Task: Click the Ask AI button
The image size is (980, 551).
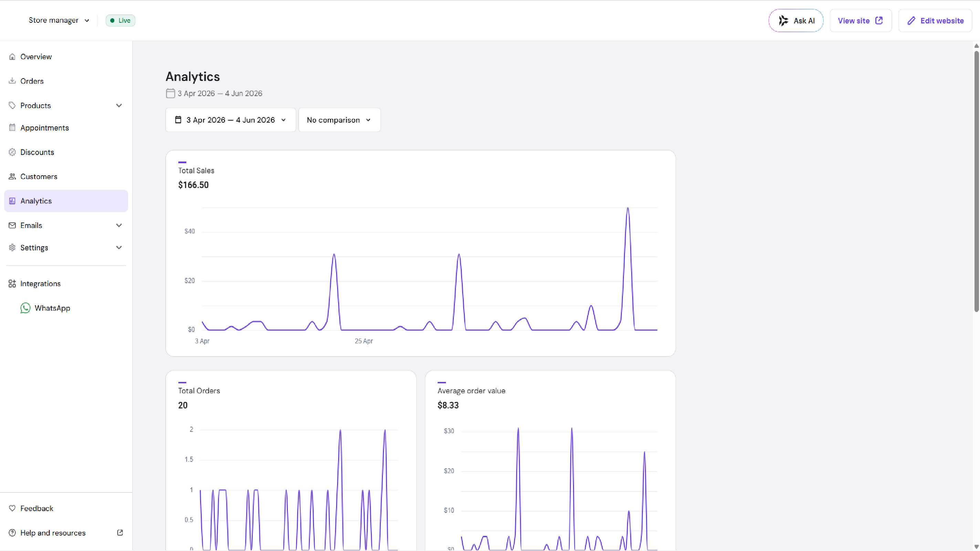Action: click(x=796, y=21)
